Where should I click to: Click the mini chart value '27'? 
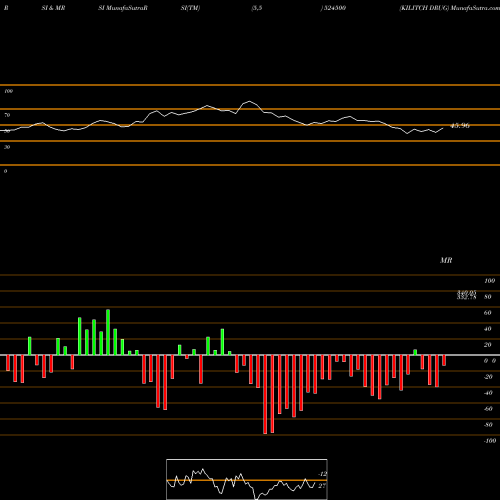click(x=322, y=486)
